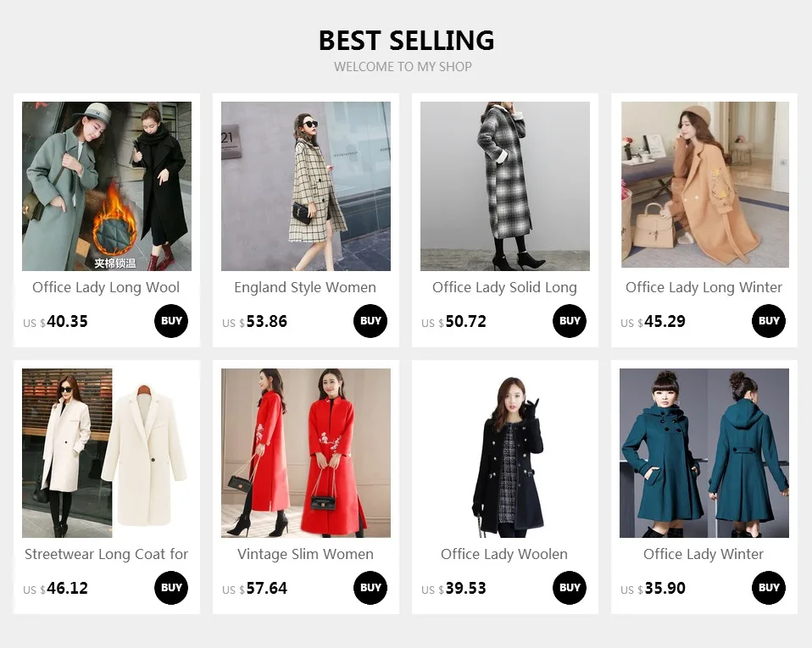This screenshot has width=812, height=648.
Task: Select the Office Lady Winter title link
Action: click(704, 554)
